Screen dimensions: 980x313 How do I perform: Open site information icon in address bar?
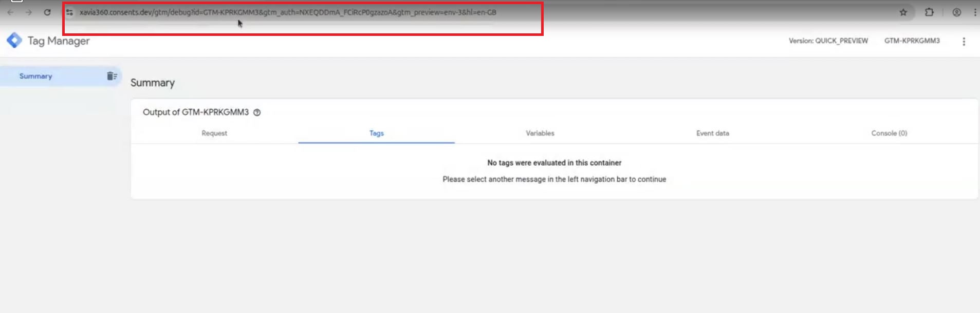69,12
